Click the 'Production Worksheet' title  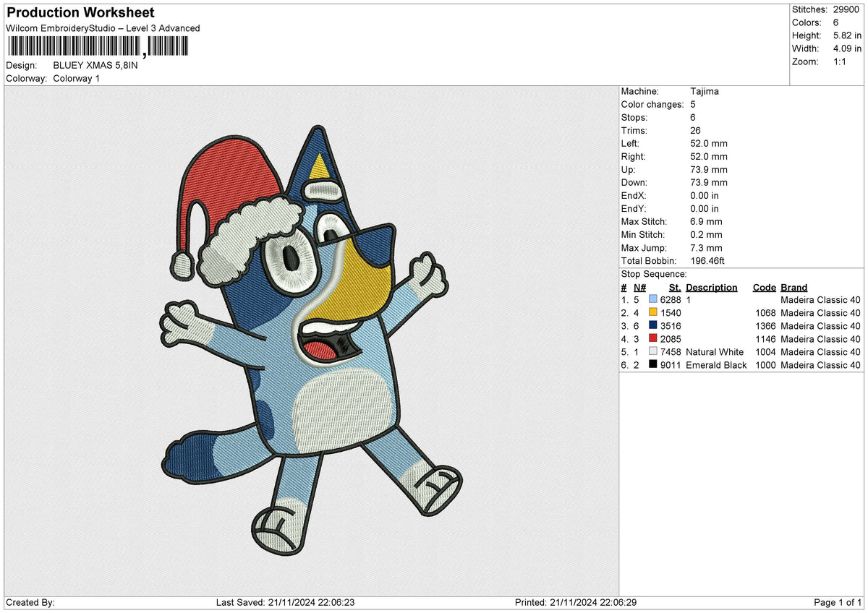pyautogui.click(x=80, y=13)
